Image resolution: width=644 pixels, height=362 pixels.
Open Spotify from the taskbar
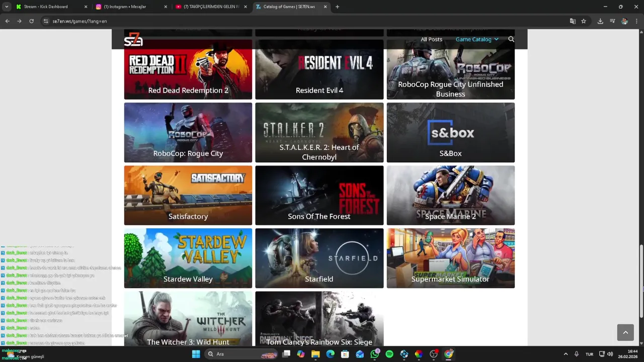389,354
